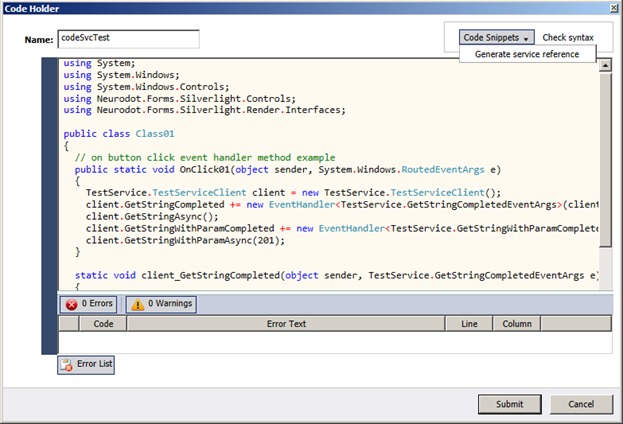This screenshot has width=623, height=424.
Task: Click the red error icon
Action: 72,305
